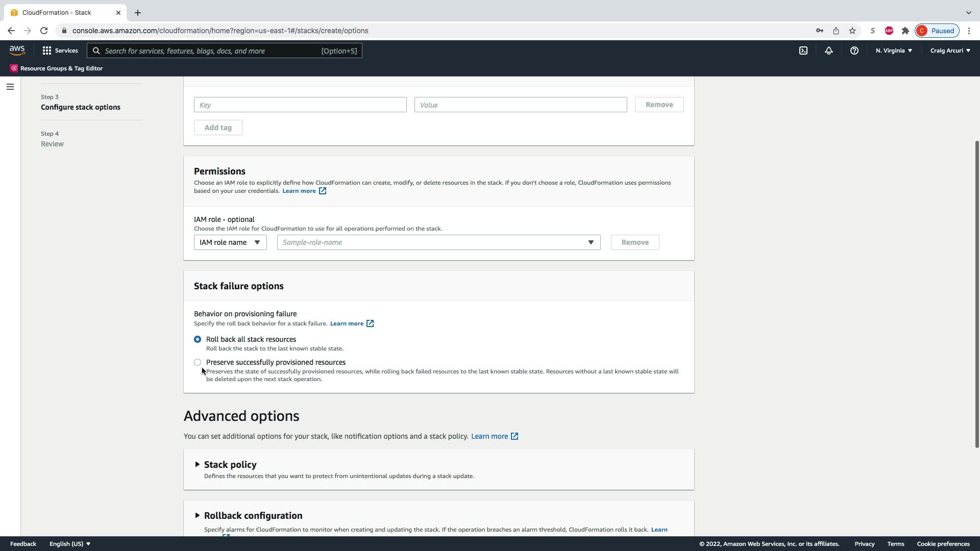Click the tag Key input field

[x=300, y=105]
